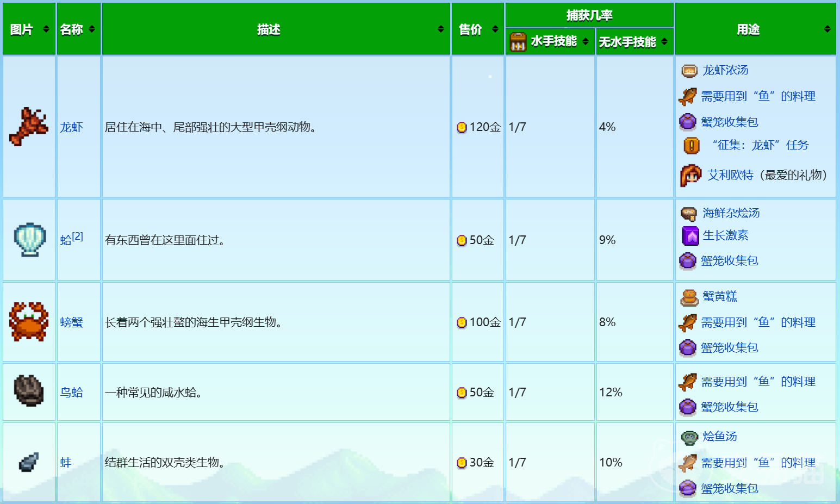Click the dish icon beside 海鲜杂烩汤
This screenshot has width=840, height=504.
[689, 213]
